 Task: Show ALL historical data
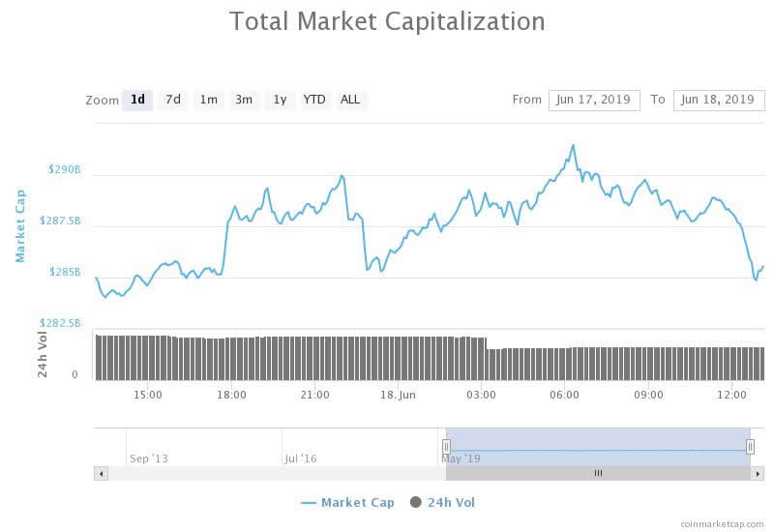click(x=350, y=100)
